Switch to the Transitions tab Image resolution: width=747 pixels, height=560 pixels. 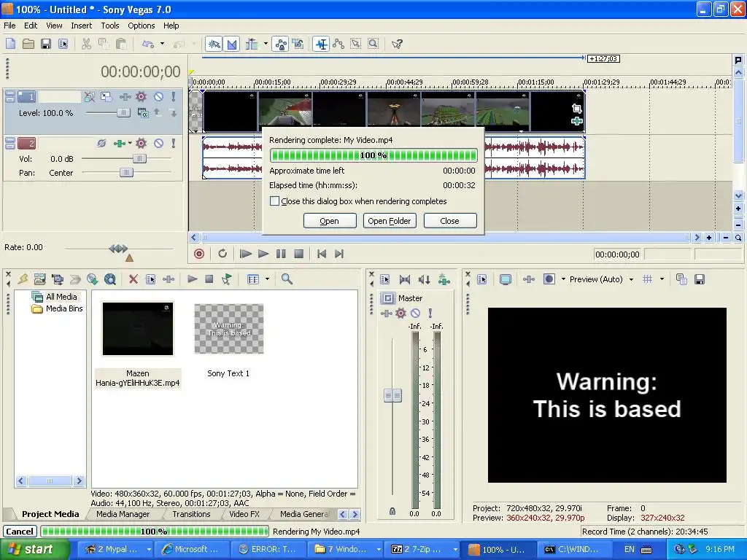pos(192,514)
